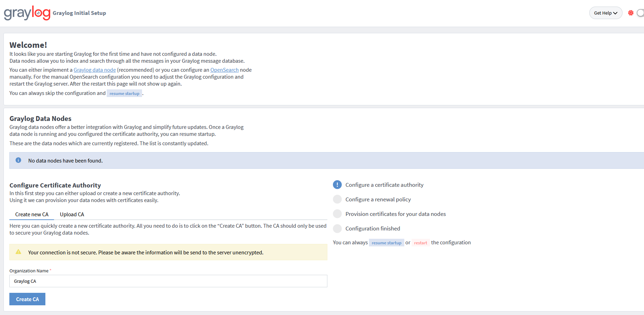Image resolution: width=644 pixels, height=315 pixels.
Task: Click the Configuration finished label
Action: (373, 229)
